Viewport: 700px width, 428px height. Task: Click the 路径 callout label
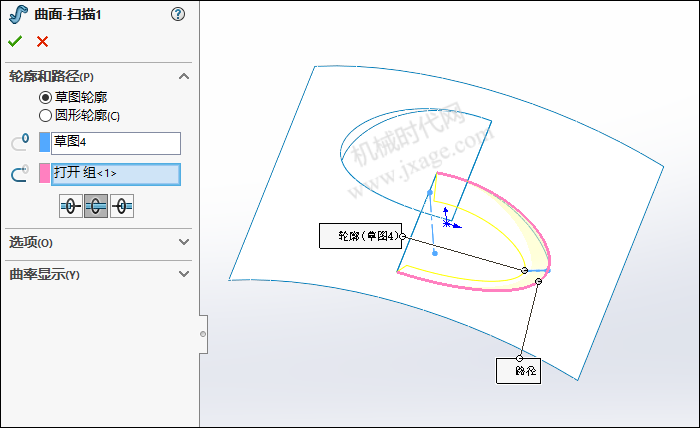tap(518, 371)
